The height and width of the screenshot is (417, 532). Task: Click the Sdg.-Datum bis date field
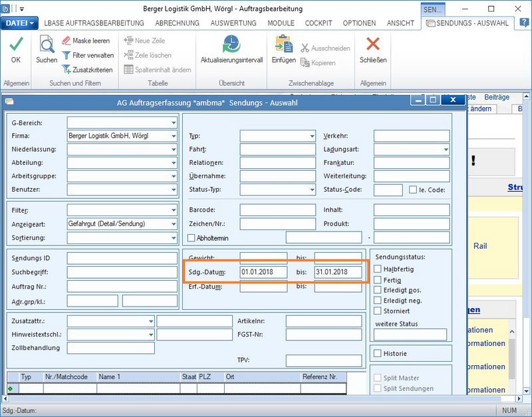point(338,272)
